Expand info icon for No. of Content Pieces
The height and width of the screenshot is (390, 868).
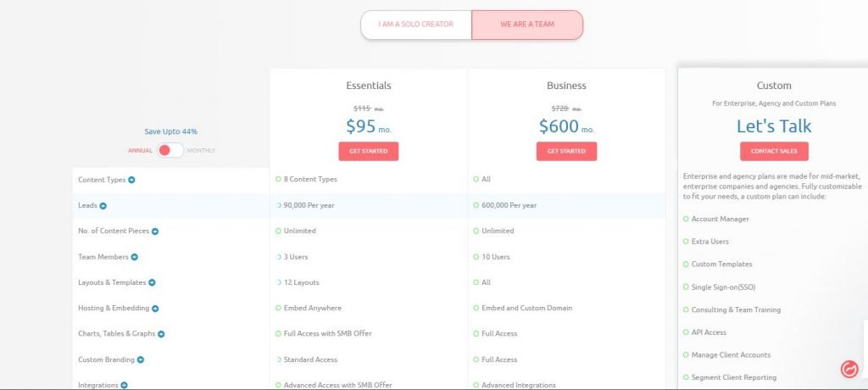pyautogui.click(x=155, y=231)
